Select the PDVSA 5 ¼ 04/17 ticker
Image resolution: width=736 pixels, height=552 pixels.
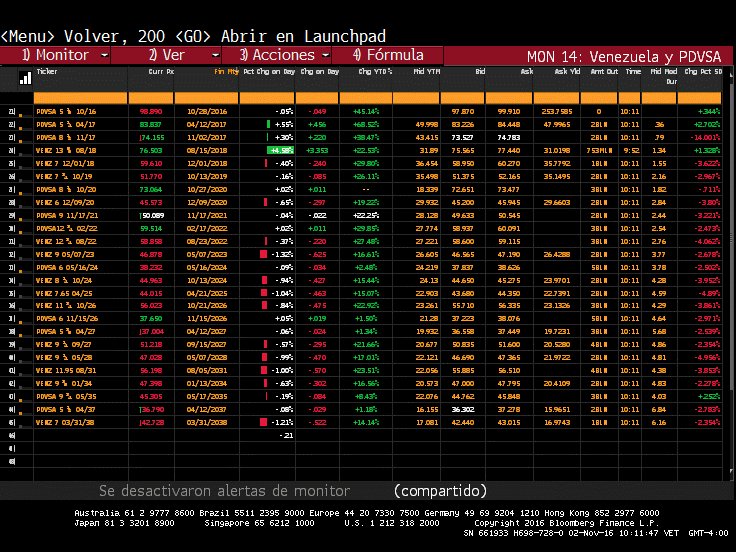click(66, 124)
